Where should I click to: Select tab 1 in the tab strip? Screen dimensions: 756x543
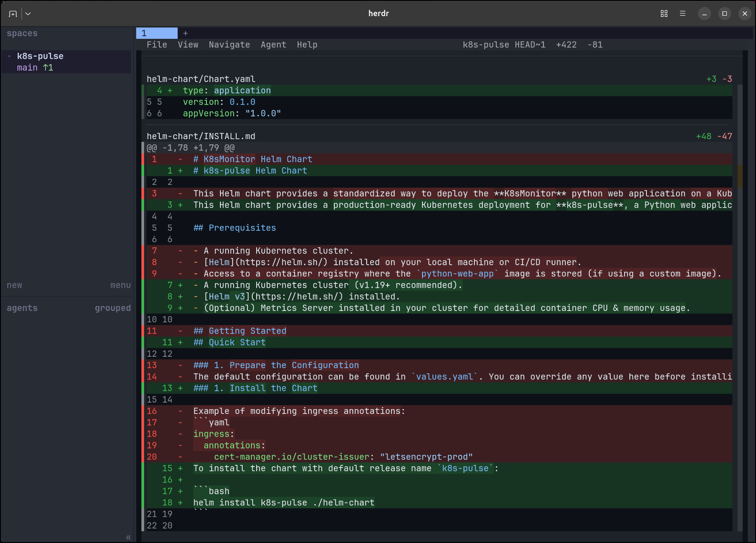coord(157,33)
